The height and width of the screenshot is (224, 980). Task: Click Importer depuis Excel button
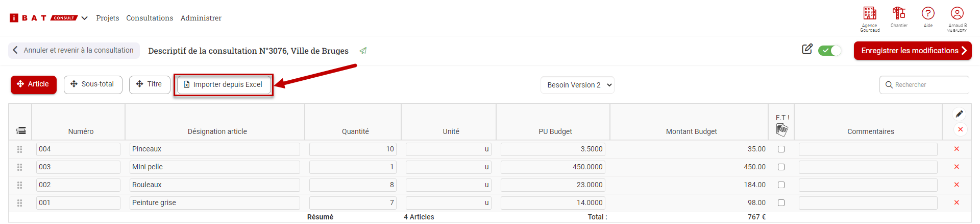[x=223, y=84]
